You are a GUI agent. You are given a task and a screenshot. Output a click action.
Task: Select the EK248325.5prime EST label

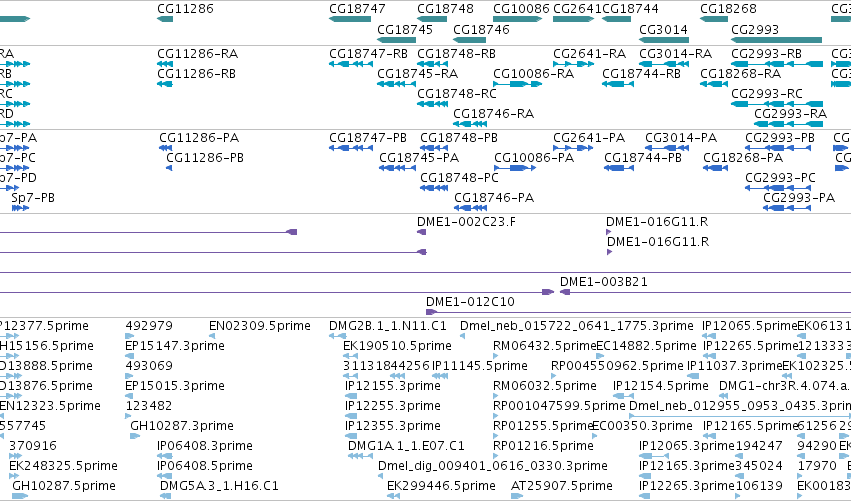coord(63,467)
